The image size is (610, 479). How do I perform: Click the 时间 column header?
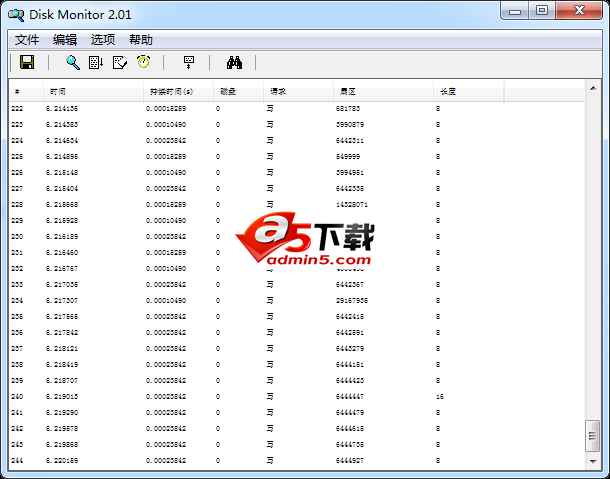(93, 91)
